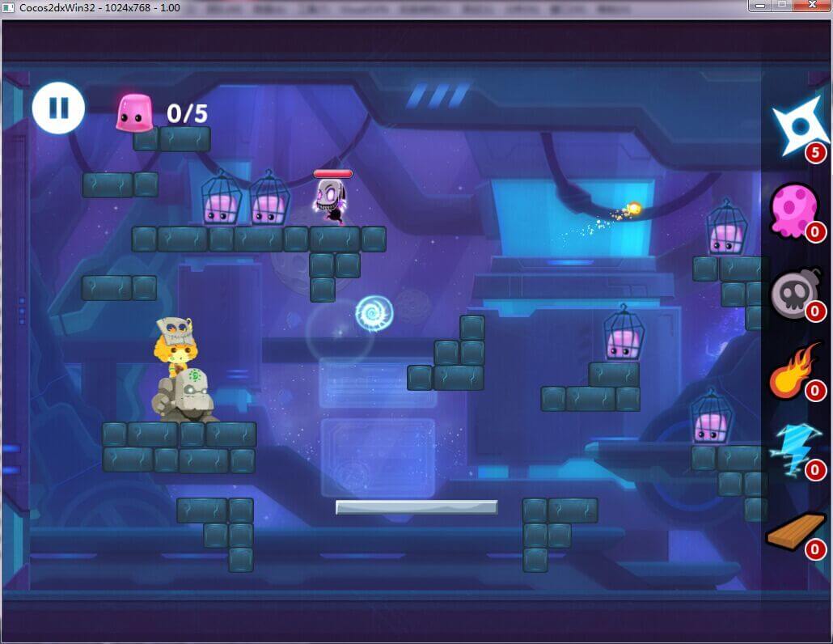Target the skull-faced enemy on the platform

(x=331, y=201)
